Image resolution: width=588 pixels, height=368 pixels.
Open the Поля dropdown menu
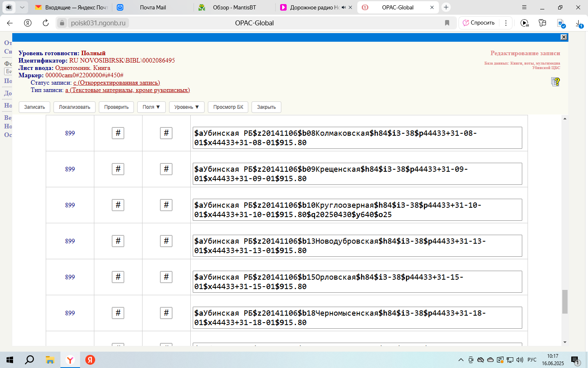point(151,107)
